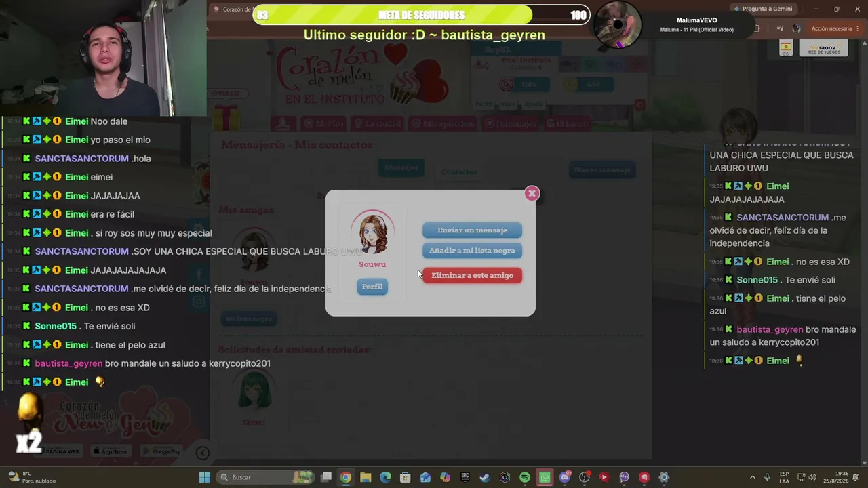The image size is (868, 488).
Task: Close the Souwu contact popup
Action: pyautogui.click(x=532, y=193)
